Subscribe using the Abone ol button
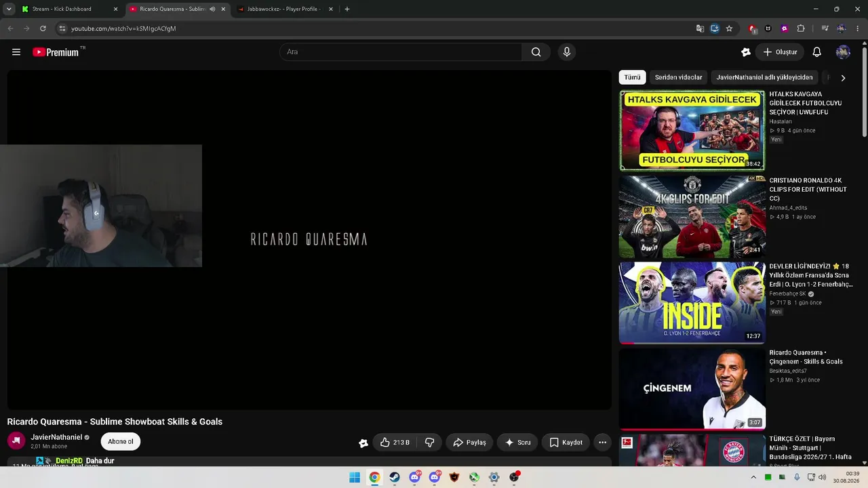The width and height of the screenshot is (868, 488). (121, 441)
